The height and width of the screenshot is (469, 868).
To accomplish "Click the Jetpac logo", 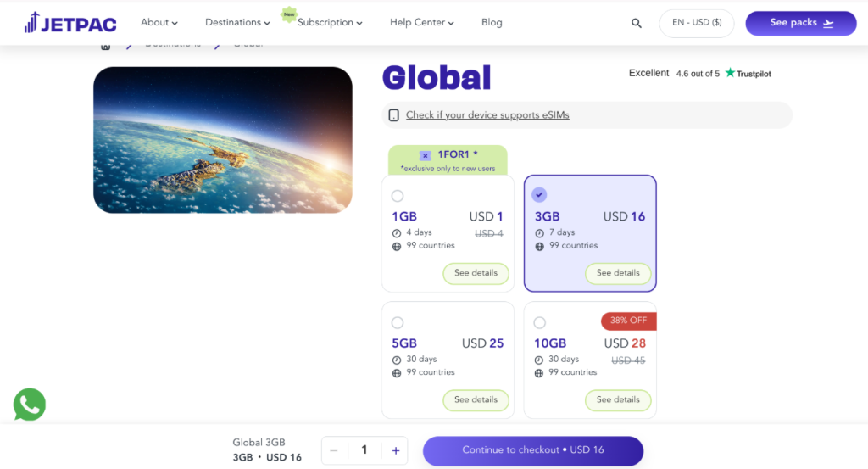I will (70, 23).
